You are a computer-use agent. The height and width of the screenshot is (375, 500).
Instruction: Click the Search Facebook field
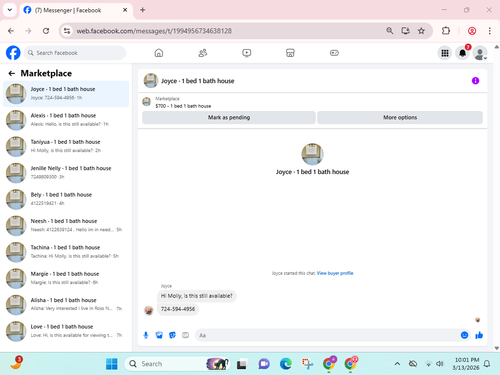tap(75, 53)
